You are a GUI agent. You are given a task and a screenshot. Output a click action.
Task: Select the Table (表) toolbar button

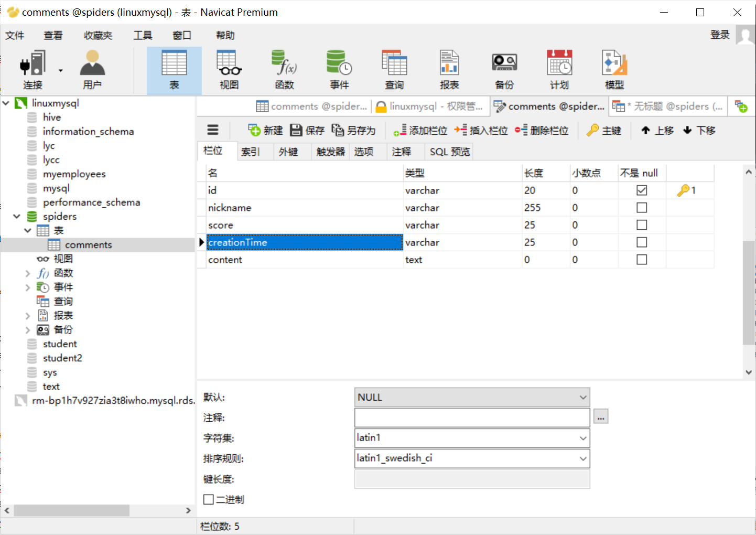174,70
